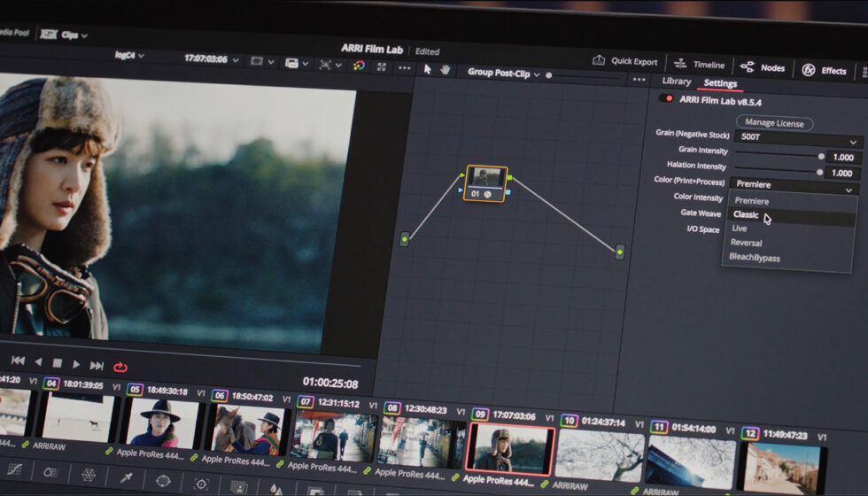Open the Magic Mask palette icon
Image resolution: width=868 pixels, height=496 pixels.
[x=238, y=486]
